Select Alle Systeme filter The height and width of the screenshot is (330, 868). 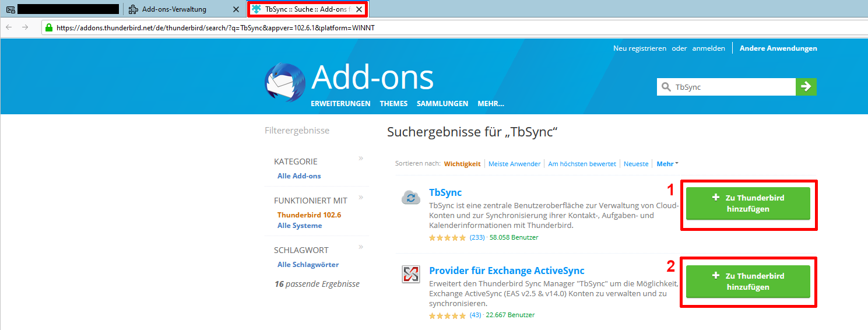[300, 225]
